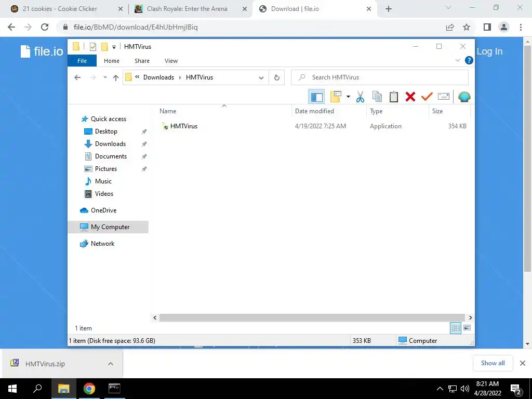Click the new folder quick access icon
Screen dimensions: 532x399
(104, 46)
